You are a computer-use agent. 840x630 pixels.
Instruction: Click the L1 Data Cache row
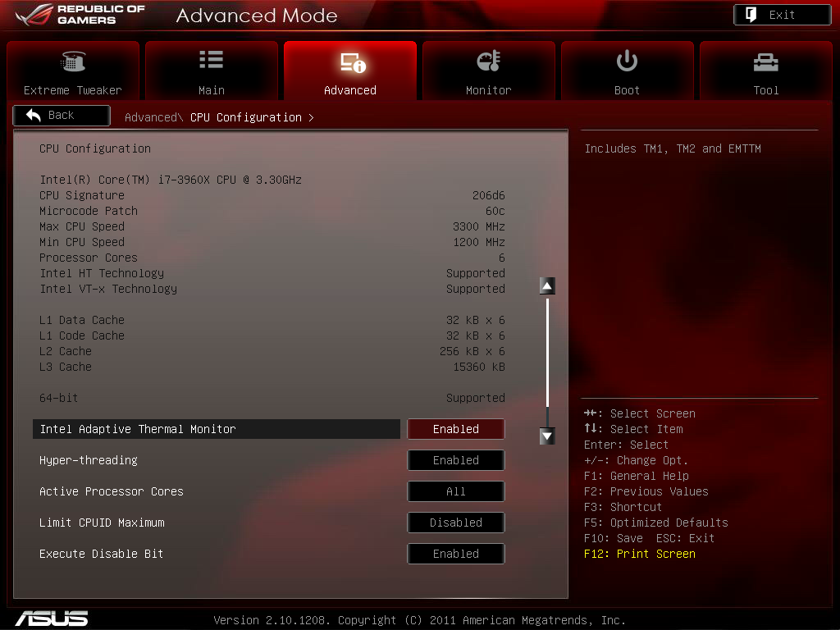(x=272, y=320)
